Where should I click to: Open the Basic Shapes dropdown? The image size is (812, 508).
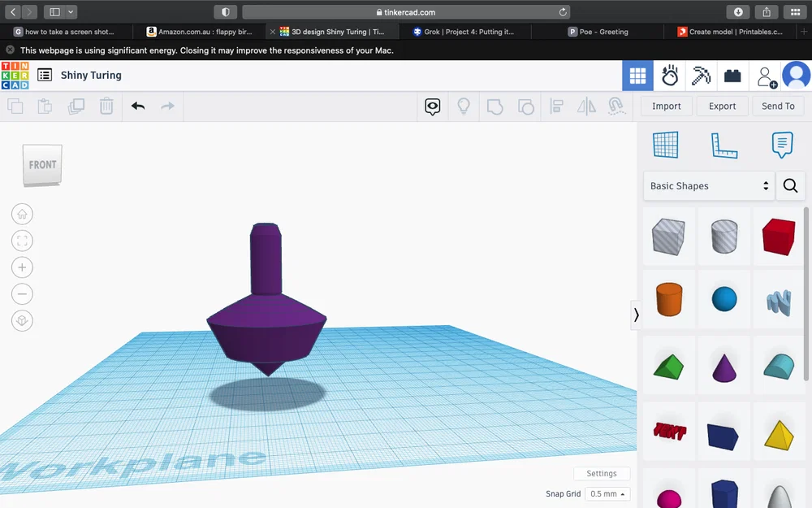click(x=709, y=185)
